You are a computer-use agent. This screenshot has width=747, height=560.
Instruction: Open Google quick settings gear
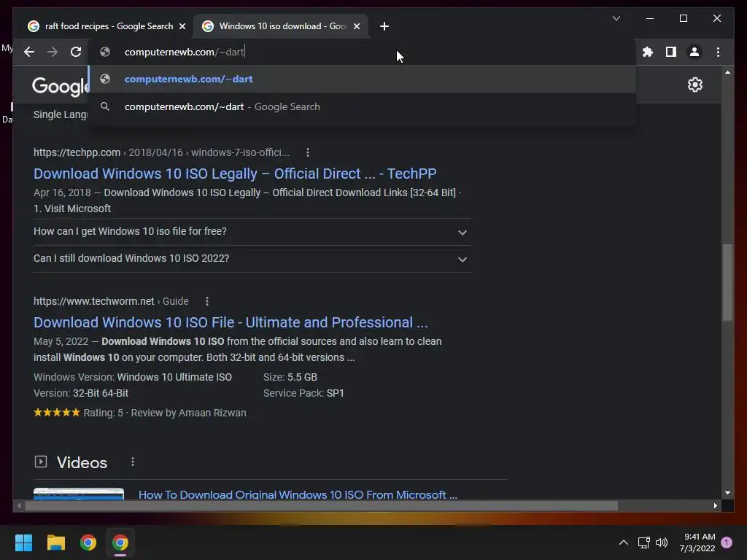click(694, 85)
